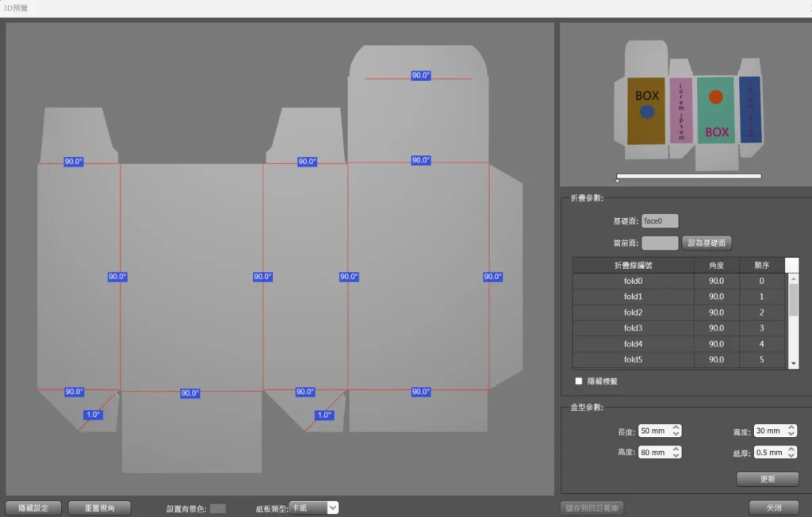Click the 關閉 button

(x=772, y=507)
